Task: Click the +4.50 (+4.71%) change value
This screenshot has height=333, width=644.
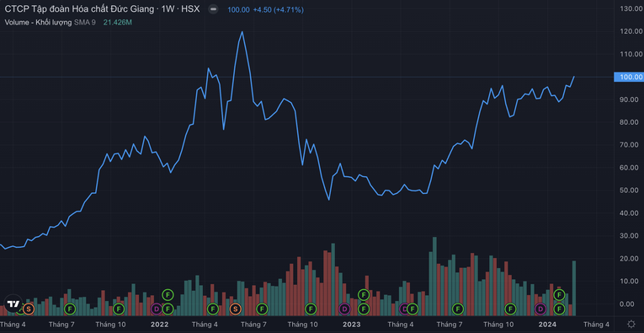Action: (x=278, y=10)
